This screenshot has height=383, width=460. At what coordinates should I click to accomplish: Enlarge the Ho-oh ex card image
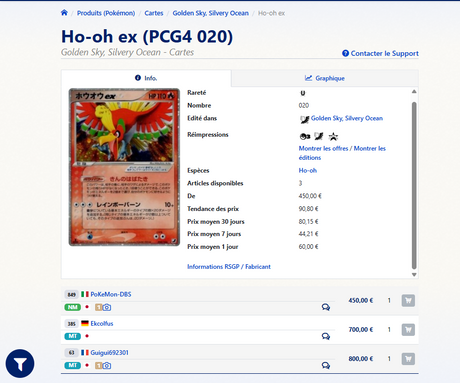tap(124, 167)
